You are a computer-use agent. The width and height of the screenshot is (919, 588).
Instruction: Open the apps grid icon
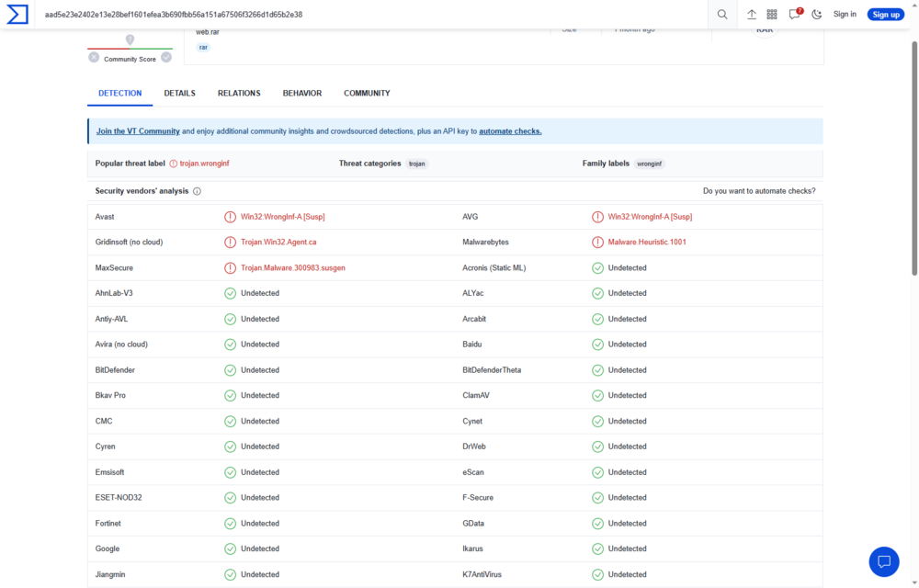[x=772, y=14]
